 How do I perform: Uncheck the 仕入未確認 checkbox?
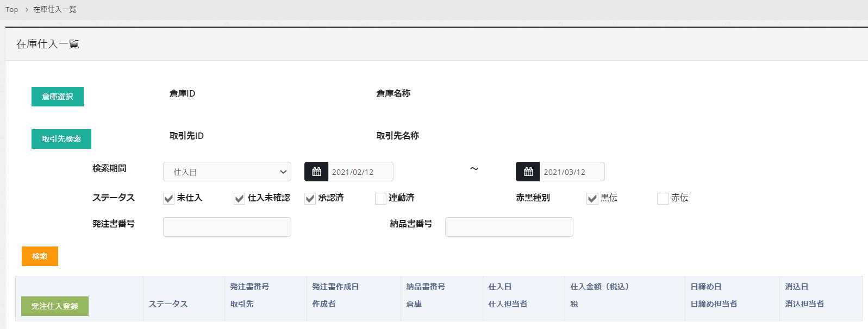point(240,199)
